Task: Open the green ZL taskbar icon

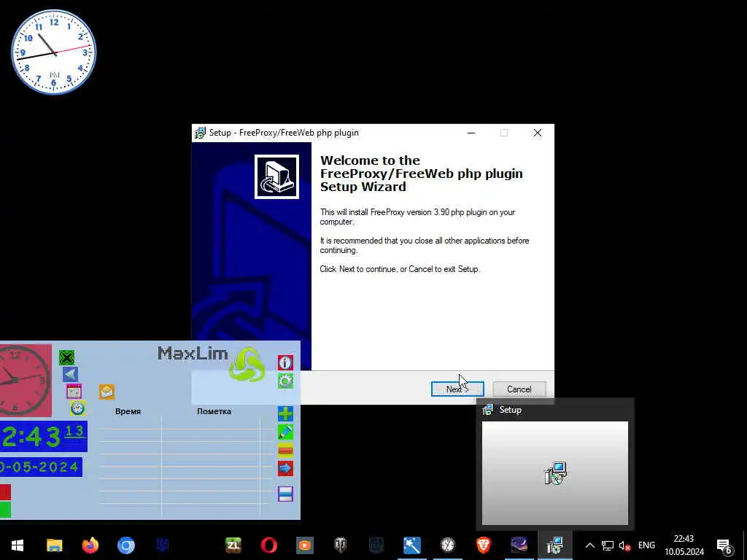Action: click(x=233, y=545)
